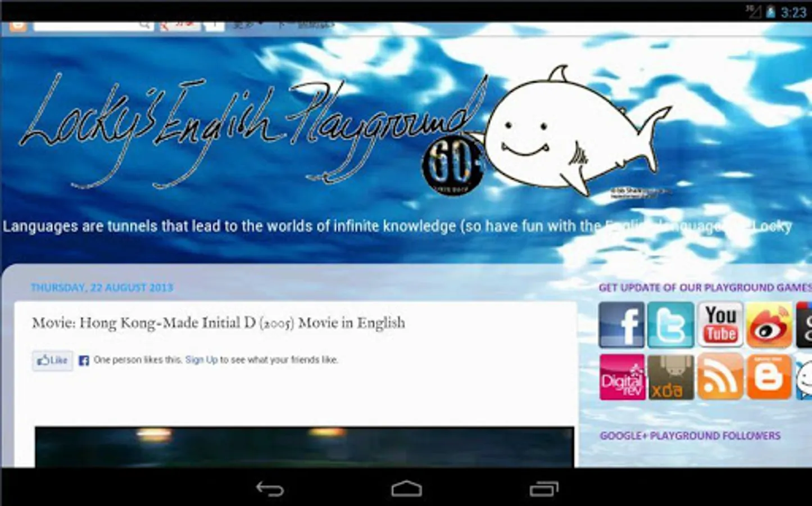Open the Twitter bird icon
The width and height of the screenshot is (812, 506).
pyautogui.click(x=670, y=324)
